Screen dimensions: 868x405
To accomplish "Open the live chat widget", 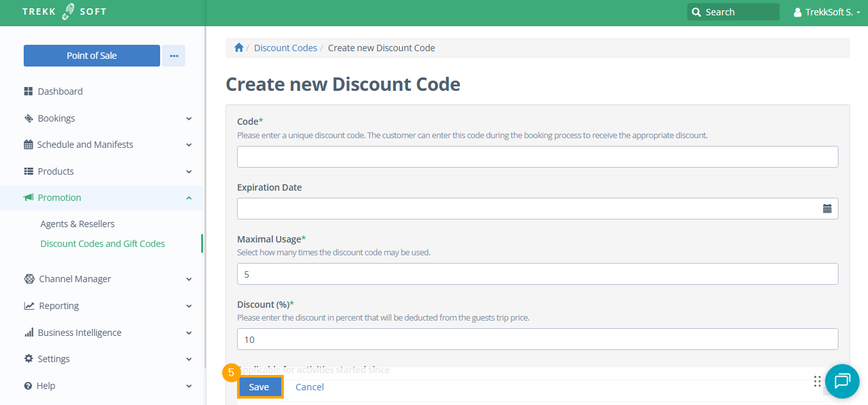I will coord(842,381).
